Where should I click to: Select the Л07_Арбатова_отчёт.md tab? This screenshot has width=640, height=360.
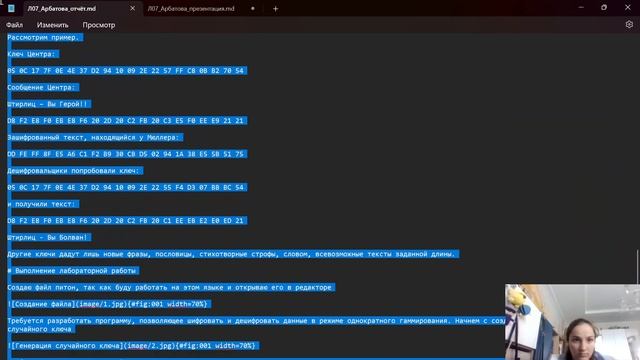tap(62, 9)
